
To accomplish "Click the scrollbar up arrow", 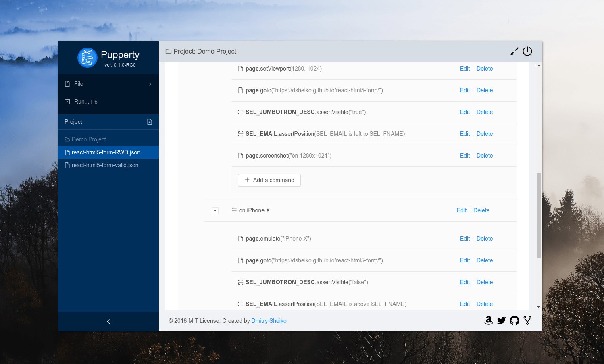I will point(539,65).
